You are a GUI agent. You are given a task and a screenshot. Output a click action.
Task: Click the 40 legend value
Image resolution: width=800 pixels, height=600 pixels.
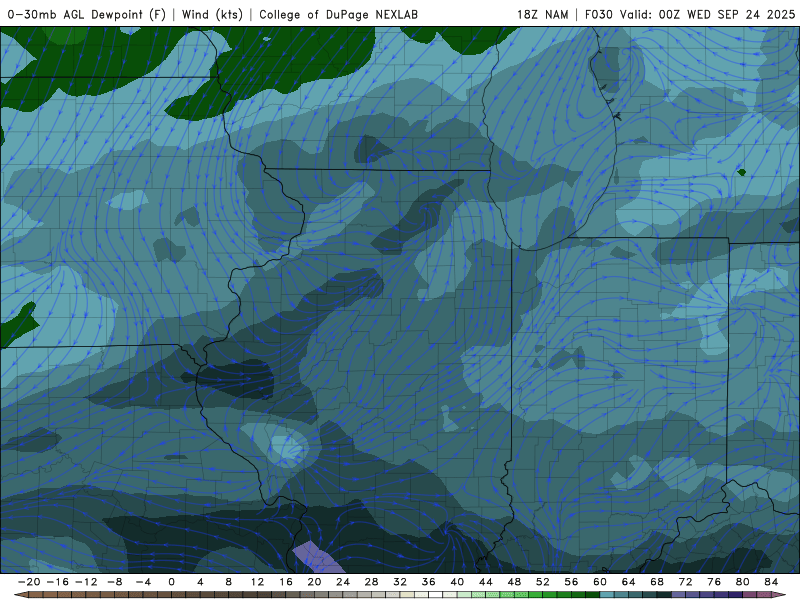tap(457, 582)
